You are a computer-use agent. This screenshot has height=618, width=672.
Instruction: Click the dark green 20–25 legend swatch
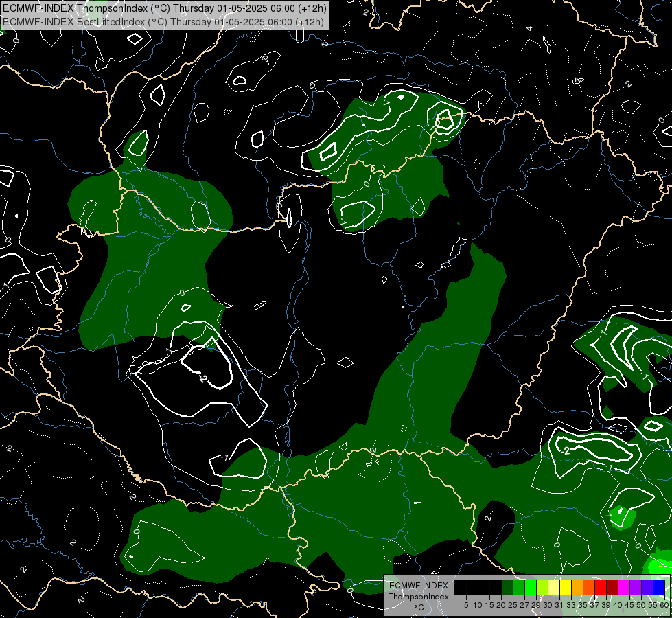[507, 587]
